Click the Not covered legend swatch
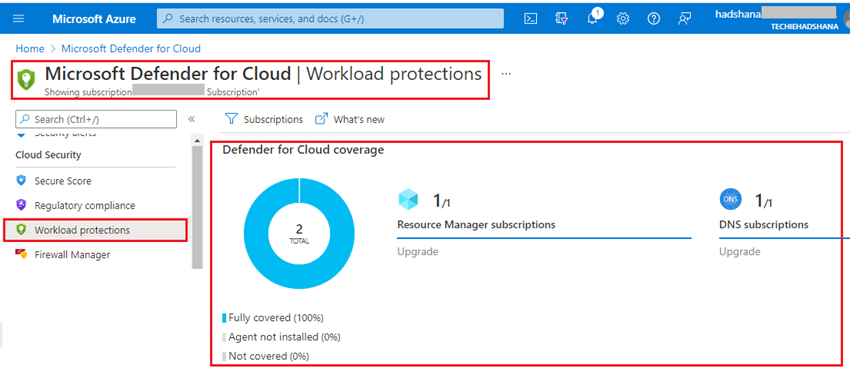Viewport: 850px width, 375px height. point(224,357)
